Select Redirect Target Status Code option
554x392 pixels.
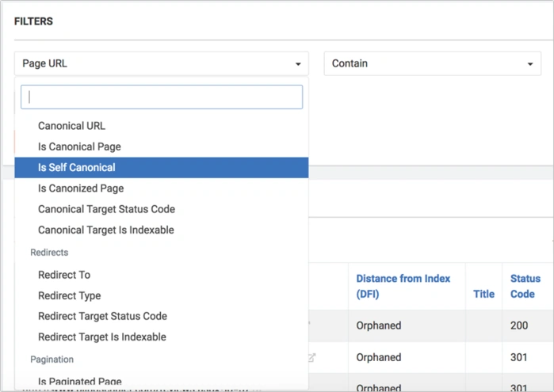coord(102,316)
